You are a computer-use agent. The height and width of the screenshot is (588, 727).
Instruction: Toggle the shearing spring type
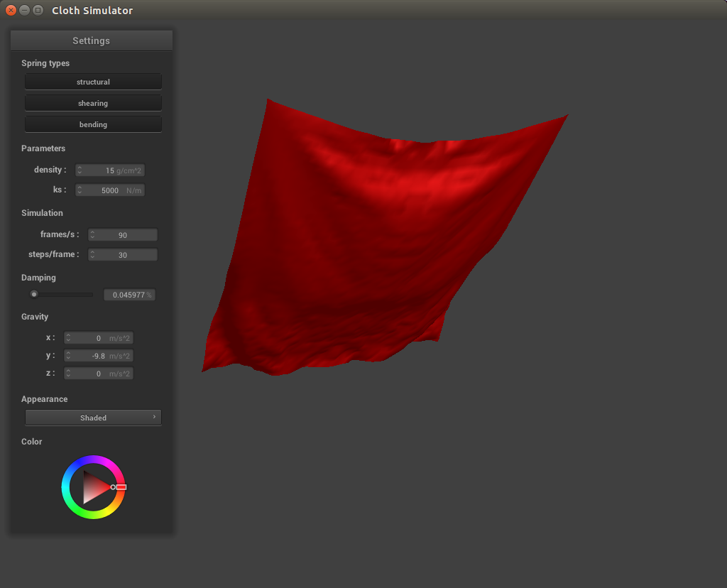(93, 103)
